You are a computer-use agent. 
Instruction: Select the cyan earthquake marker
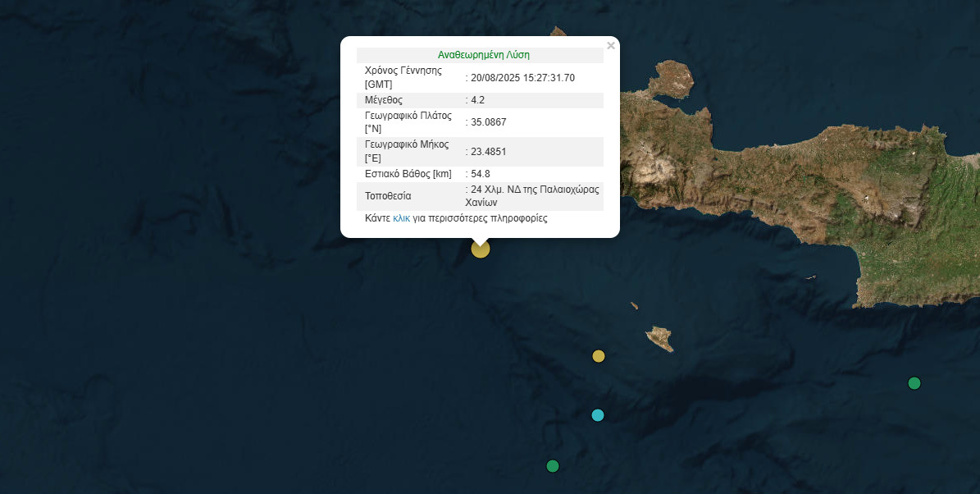[598, 415]
